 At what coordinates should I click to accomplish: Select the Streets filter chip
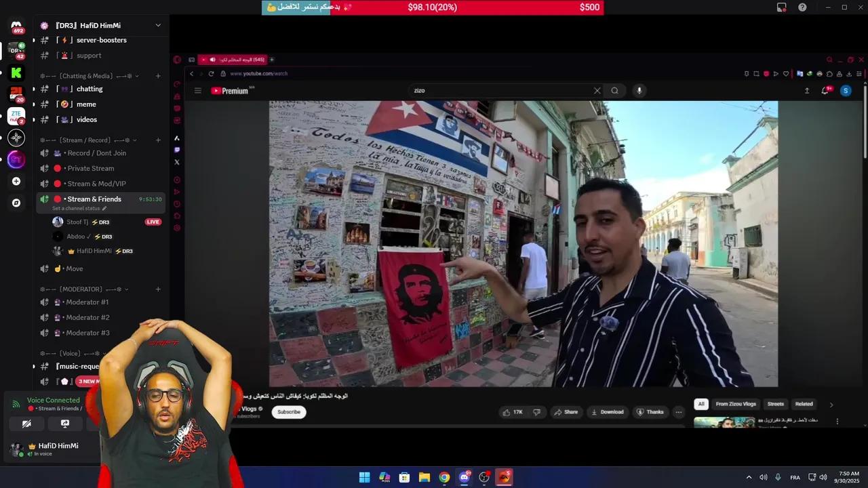pyautogui.click(x=776, y=404)
